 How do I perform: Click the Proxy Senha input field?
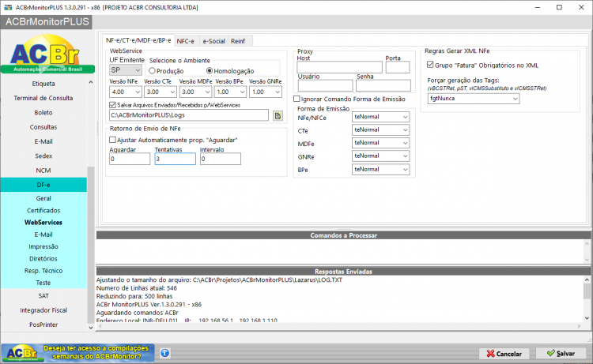[383, 86]
